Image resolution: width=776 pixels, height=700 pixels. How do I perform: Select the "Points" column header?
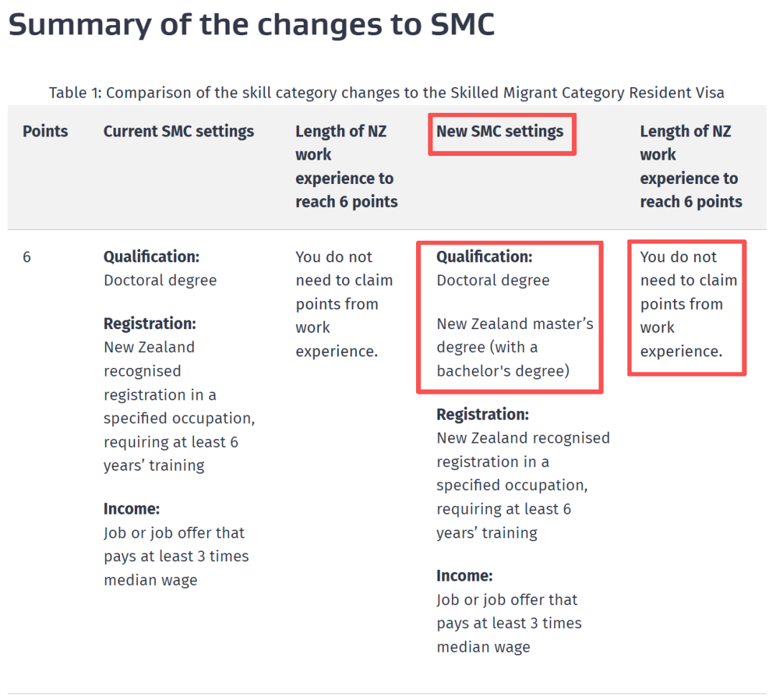pos(45,132)
